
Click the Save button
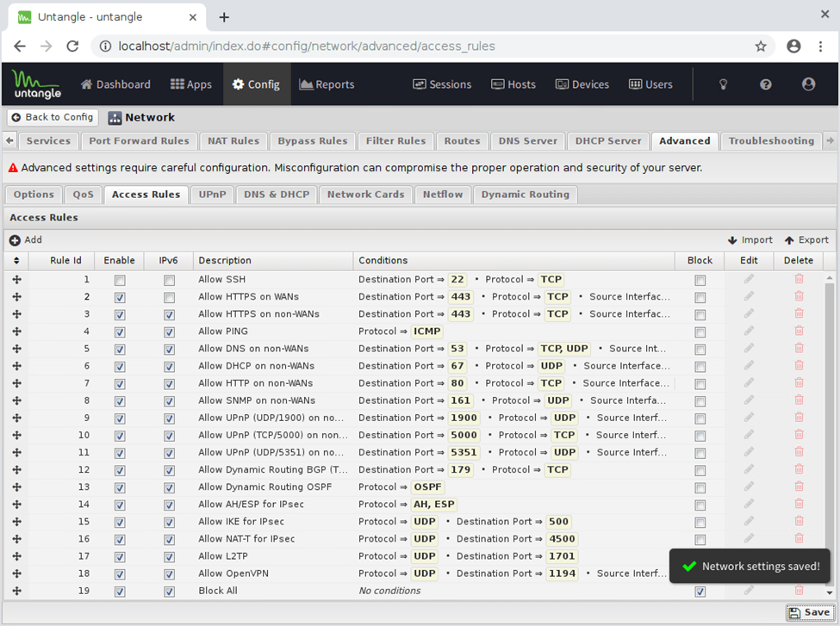tap(809, 613)
